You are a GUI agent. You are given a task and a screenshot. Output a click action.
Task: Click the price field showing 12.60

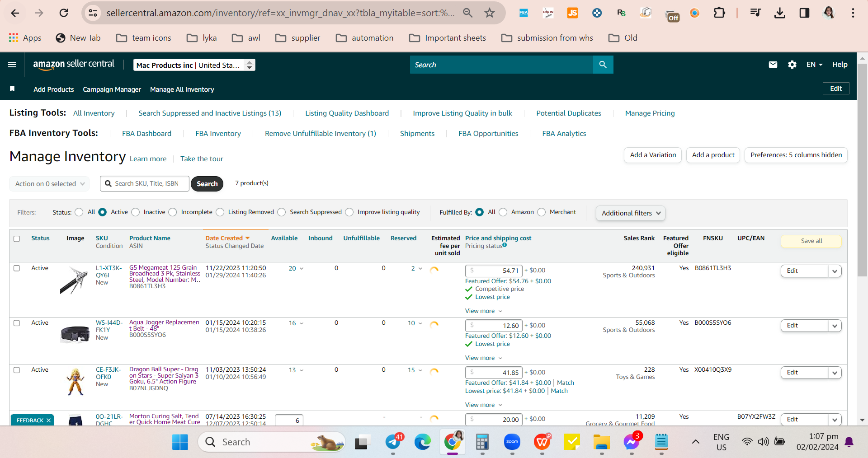(x=494, y=326)
